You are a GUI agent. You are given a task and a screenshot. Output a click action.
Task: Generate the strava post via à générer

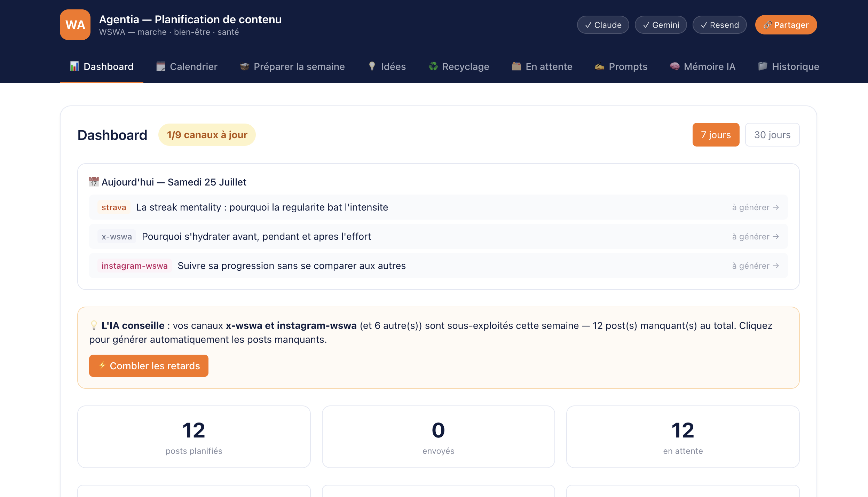[x=756, y=207]
